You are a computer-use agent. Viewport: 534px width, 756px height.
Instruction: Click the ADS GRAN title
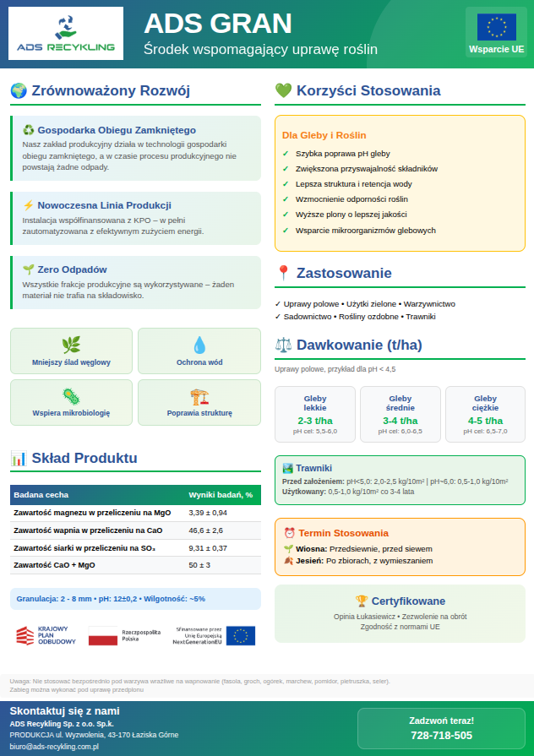218,23
